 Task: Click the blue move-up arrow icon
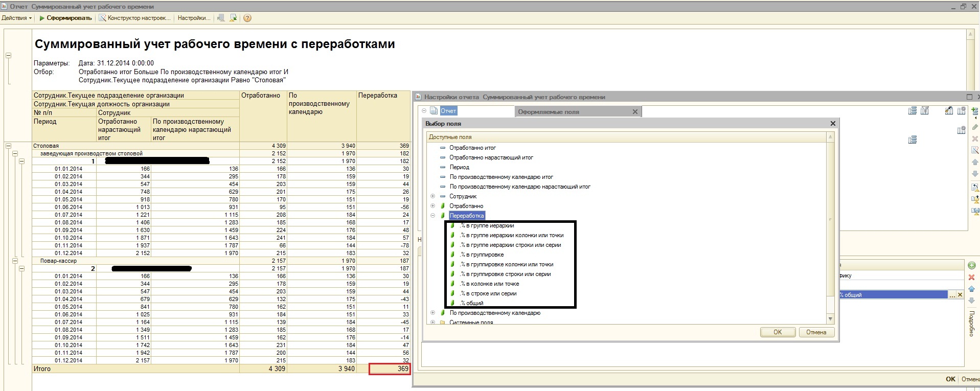point(972,289)
